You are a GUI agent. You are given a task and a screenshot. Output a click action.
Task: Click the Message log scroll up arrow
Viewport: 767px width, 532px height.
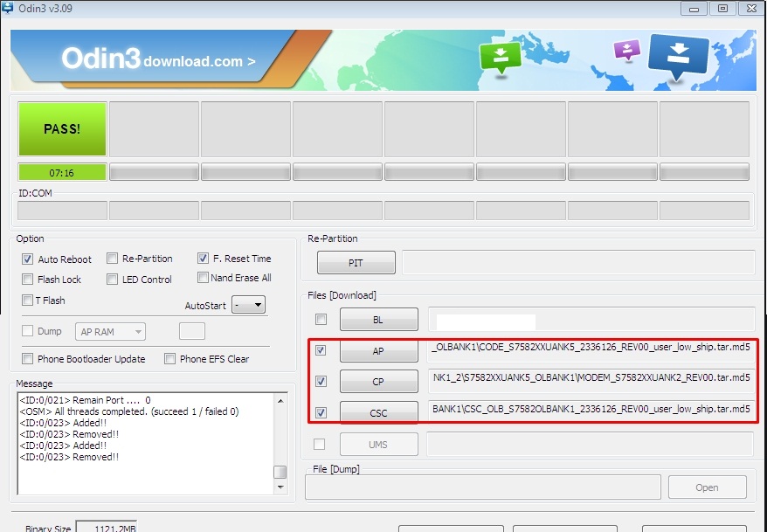tap(280, 400)
